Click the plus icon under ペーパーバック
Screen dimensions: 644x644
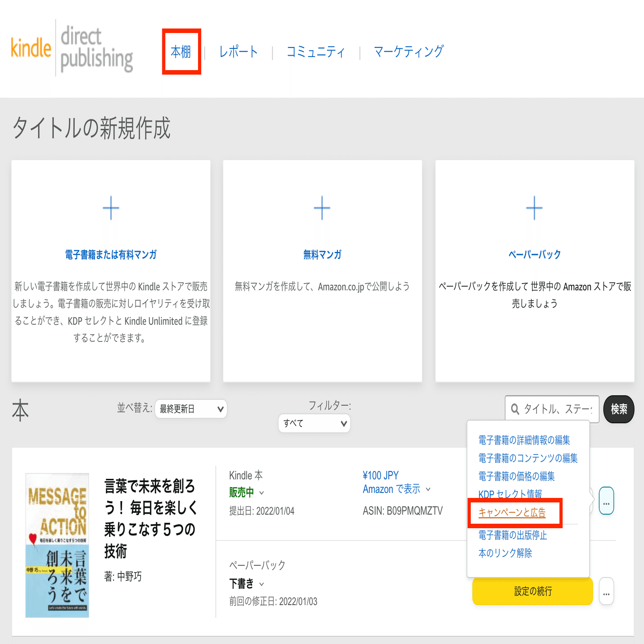tap(535, 208)
